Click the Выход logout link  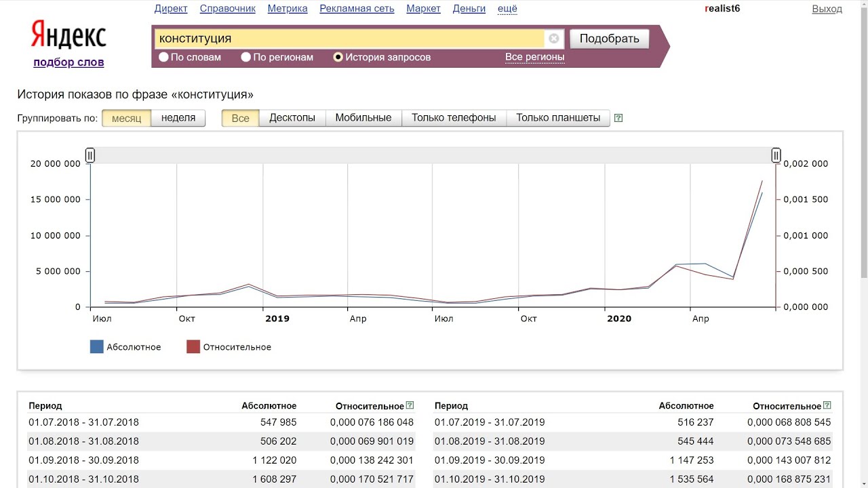(x=827, y=9)
